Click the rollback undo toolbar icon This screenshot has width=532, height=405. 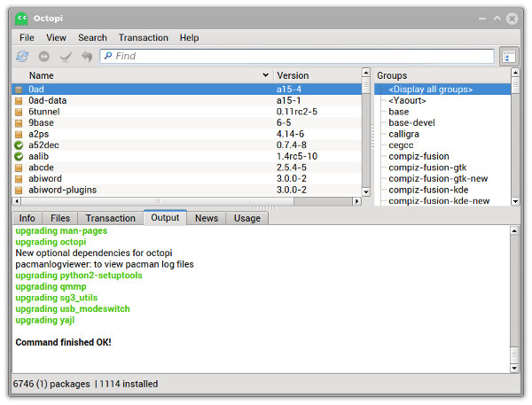[x=86, y=56]
